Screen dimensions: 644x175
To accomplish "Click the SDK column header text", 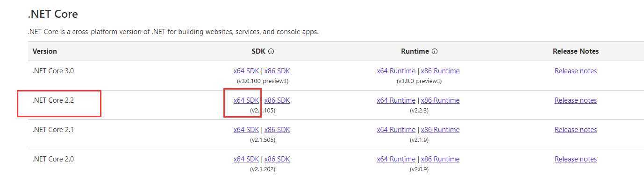I will tap(258, 51).
